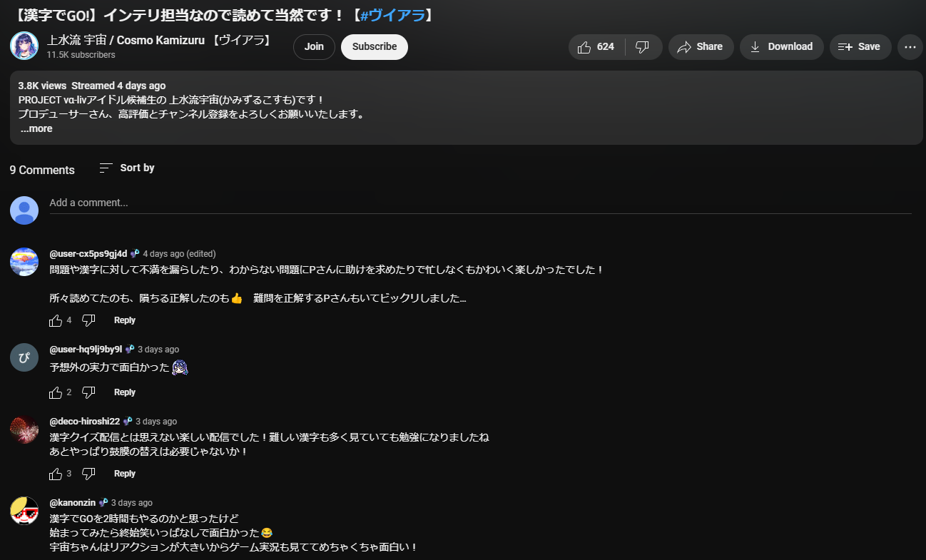Click your profile avatar beside comment box

pos(24,210)
